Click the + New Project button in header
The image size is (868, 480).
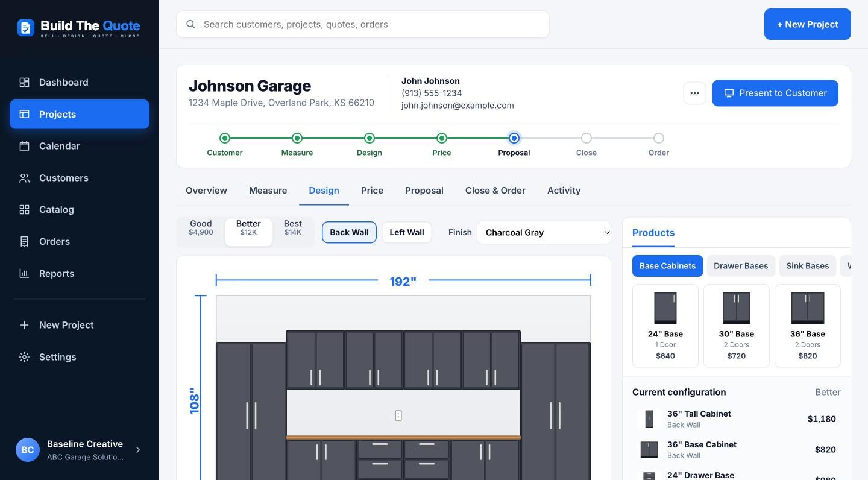point(808,24)
